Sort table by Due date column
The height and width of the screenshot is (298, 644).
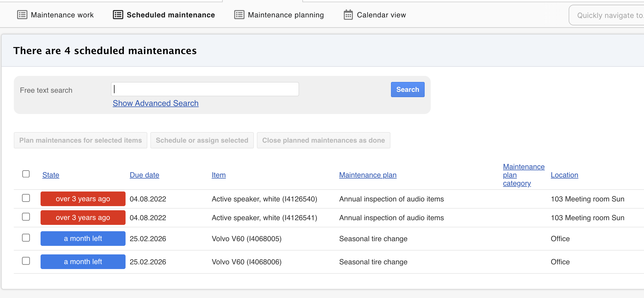coord(144,175)
